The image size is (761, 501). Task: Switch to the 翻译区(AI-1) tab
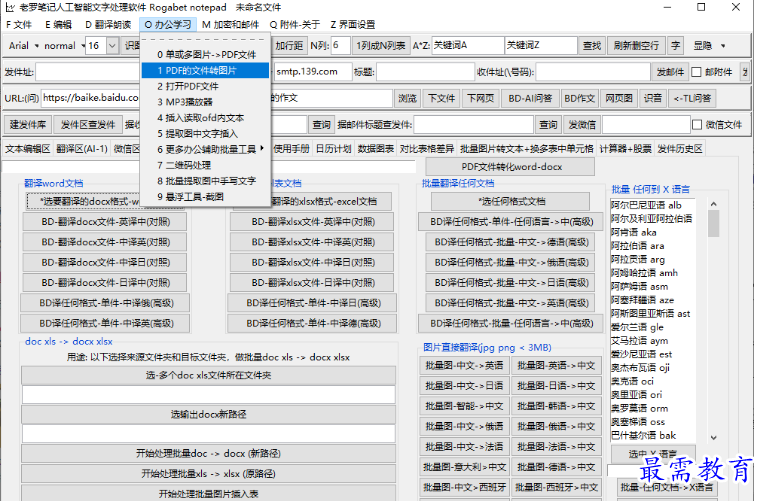[82, 149]
